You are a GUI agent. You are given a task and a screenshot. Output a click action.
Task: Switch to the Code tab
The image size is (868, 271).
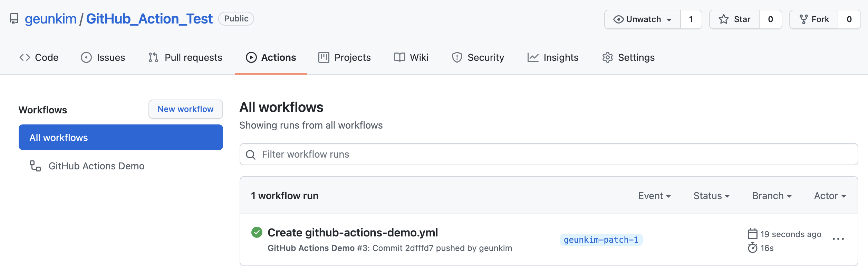click(39, 57)
